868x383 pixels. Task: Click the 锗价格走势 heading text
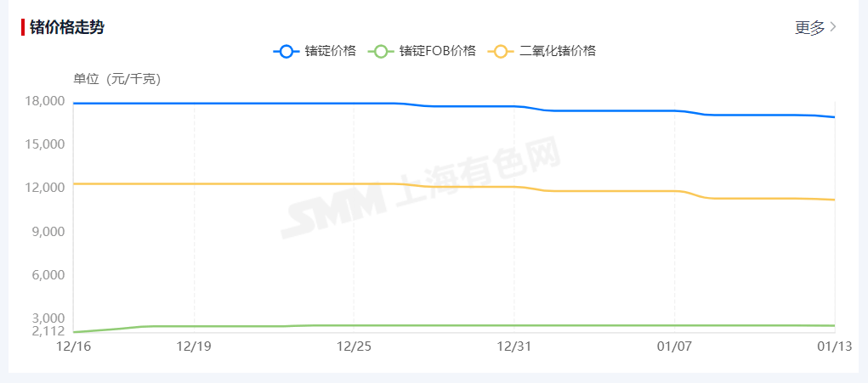pyautogui.click(x=67, y=27)
